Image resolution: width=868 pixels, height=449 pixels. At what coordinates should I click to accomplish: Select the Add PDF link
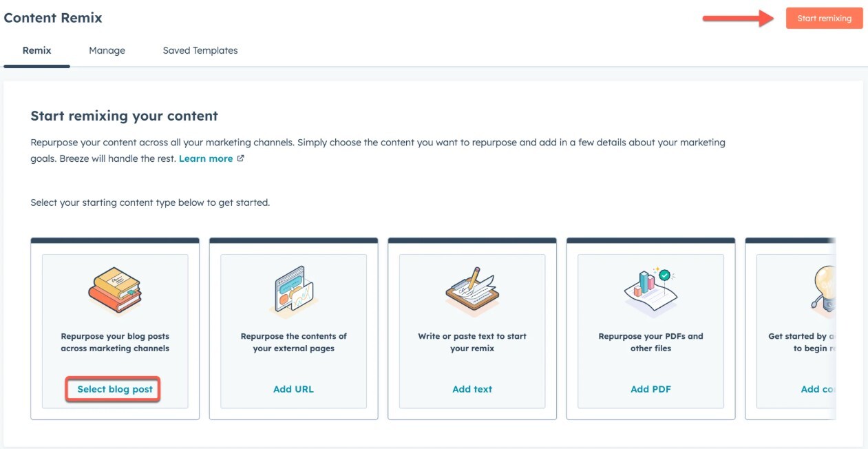(x=650, y=389)
